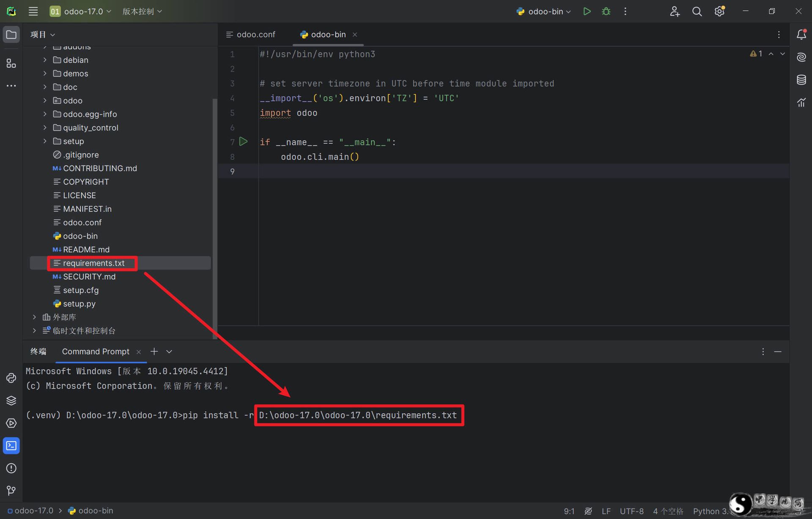Run main block from line 7 gutter
The width and height of the screenshot is (812, 519).
click(x=243, y=142)
